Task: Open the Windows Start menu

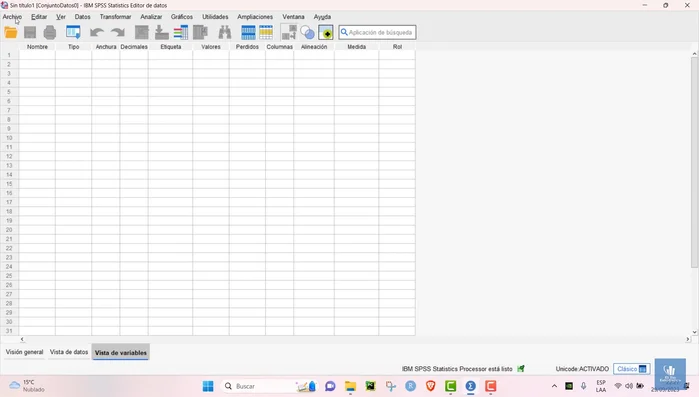Action: coord(208,386)
